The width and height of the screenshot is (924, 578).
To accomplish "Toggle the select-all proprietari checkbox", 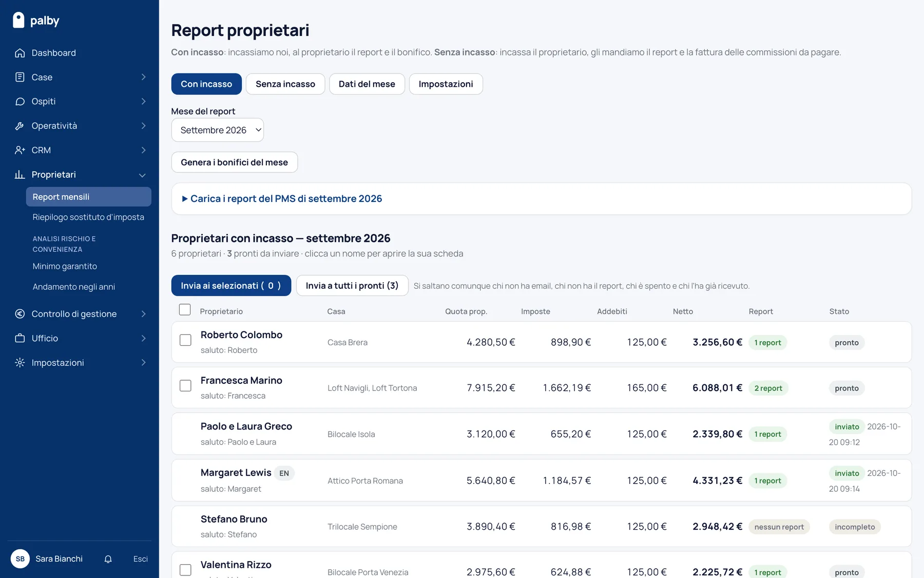I will (185, 310).
